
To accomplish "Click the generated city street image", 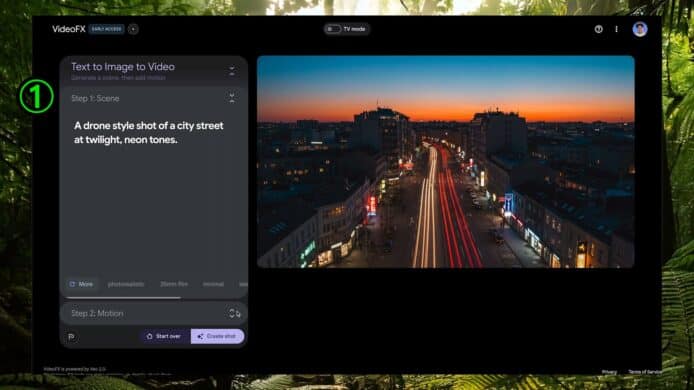I will click(446, 162).
